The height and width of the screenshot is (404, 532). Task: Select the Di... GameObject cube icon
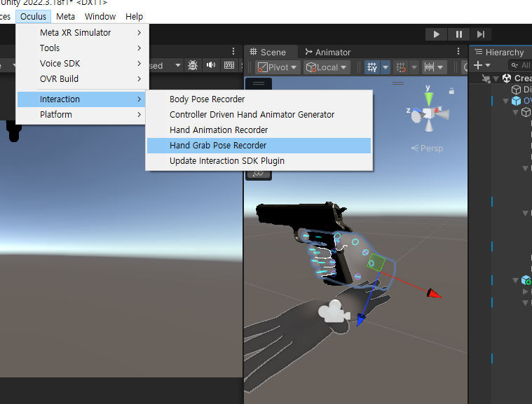pyautogui.click(x=516, y=90)
